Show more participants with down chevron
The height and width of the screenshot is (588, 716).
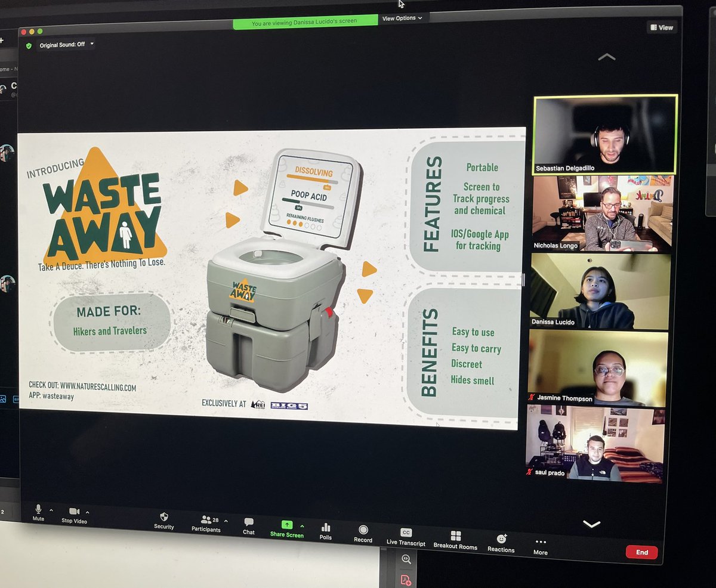(591, 524)
